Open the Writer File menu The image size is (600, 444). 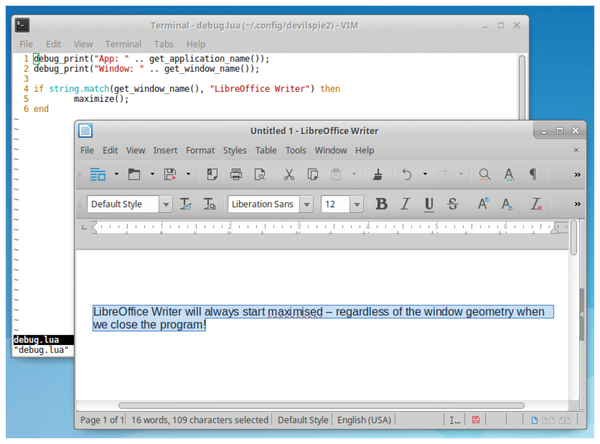(x=87, y=150)
